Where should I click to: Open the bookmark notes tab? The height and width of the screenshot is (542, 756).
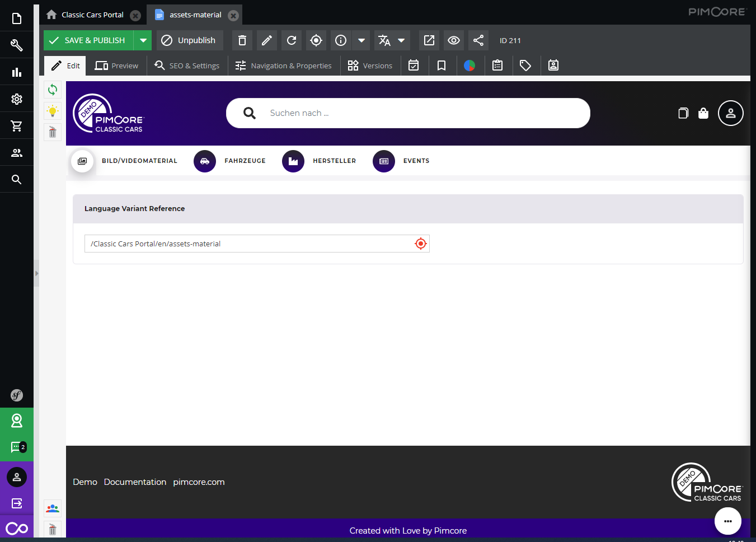(442, 66)
